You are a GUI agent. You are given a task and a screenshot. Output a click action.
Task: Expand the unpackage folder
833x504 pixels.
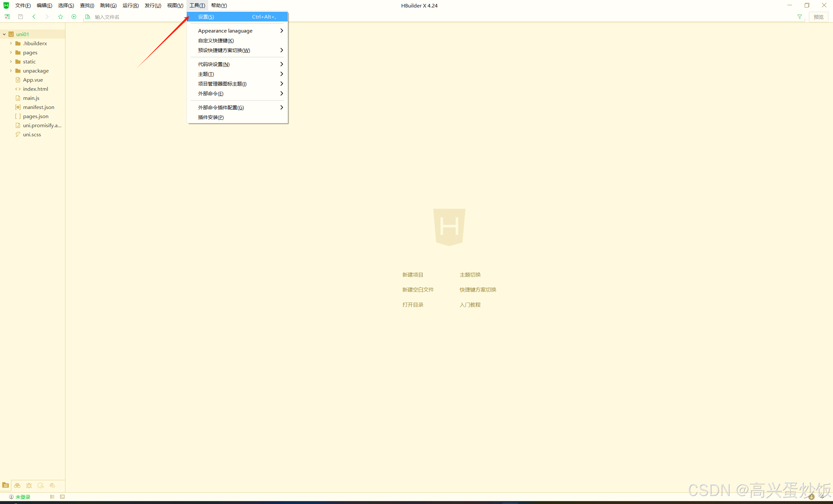(x=11, y=71)
